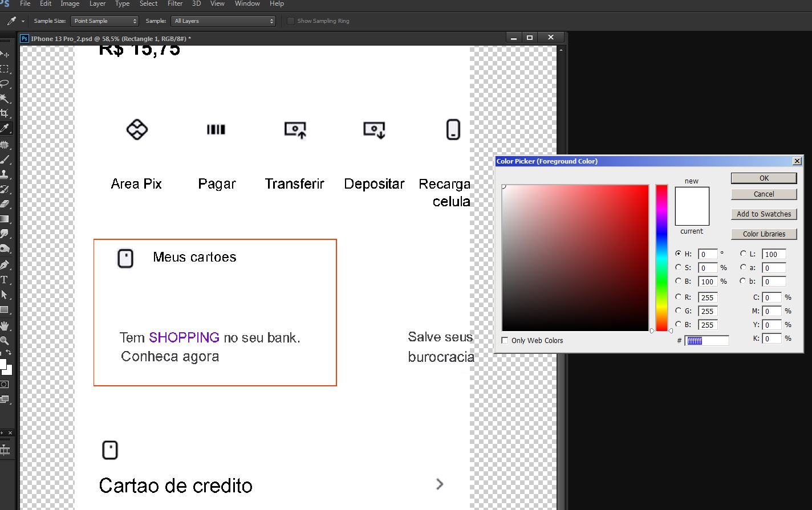Change the screen mode

5,399
